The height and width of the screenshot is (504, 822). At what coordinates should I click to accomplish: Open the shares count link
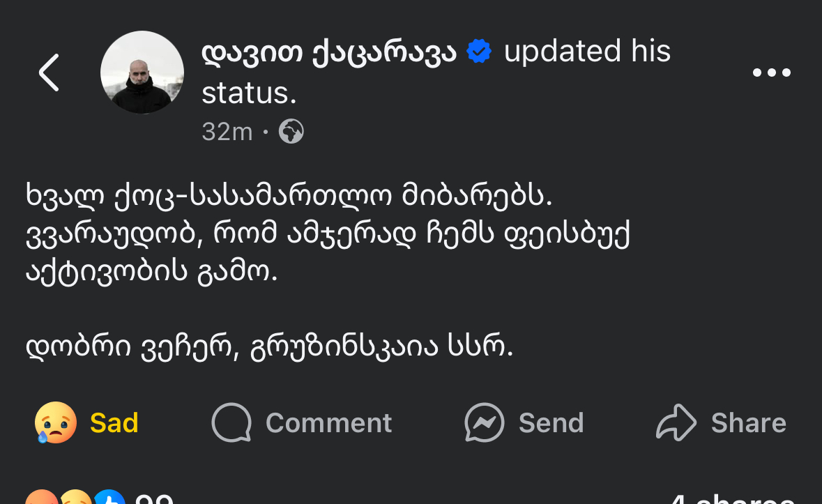(732, 499)
